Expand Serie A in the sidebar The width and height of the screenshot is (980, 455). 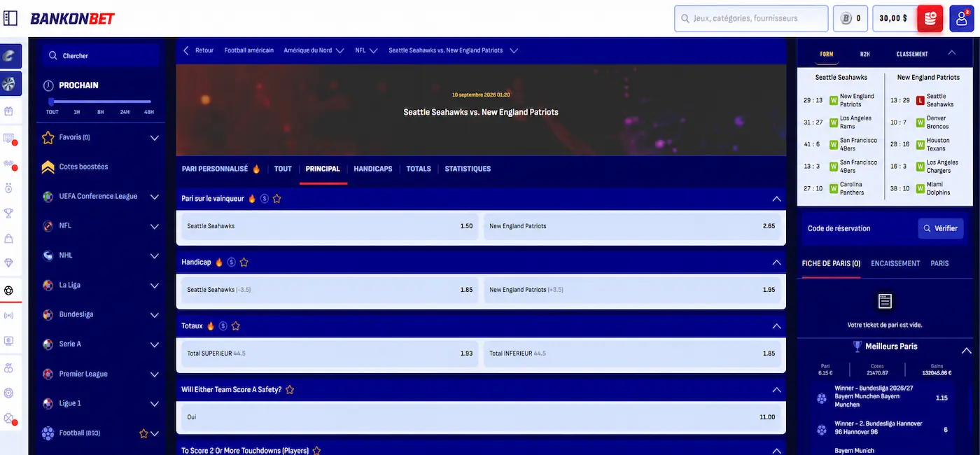pyautogui.click(x=155, y=344)
